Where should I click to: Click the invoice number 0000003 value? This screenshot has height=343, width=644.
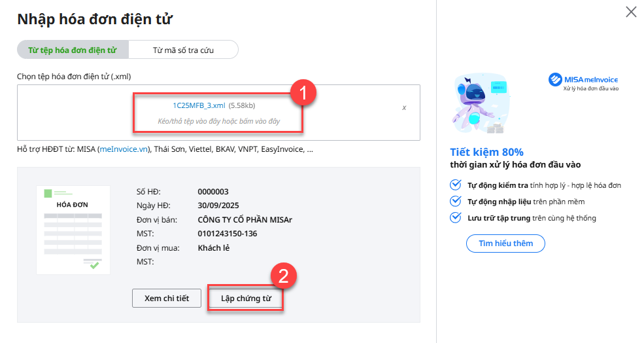pos(213,192)
